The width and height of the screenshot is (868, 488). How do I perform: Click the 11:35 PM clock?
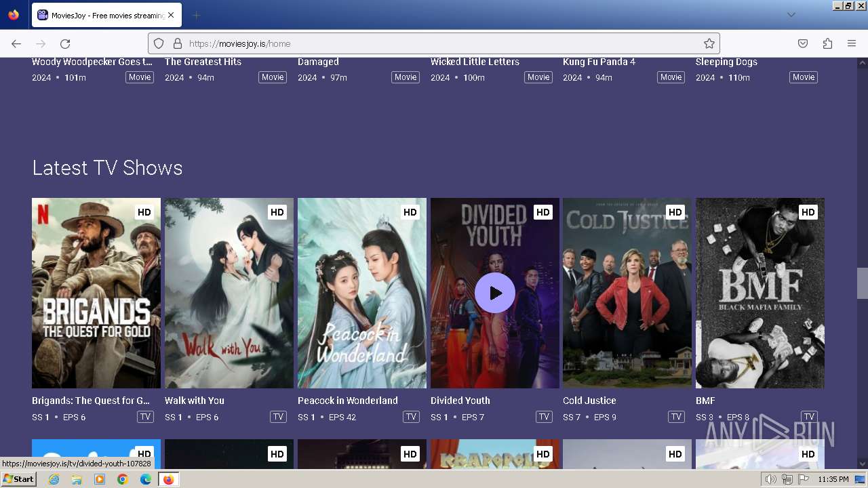833,479
